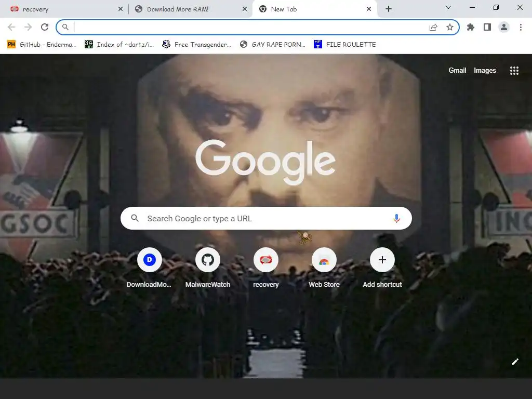This screenshot has height=399, width=532.
Task: Close the New Tab tab
Action: [x=369, y=9]
